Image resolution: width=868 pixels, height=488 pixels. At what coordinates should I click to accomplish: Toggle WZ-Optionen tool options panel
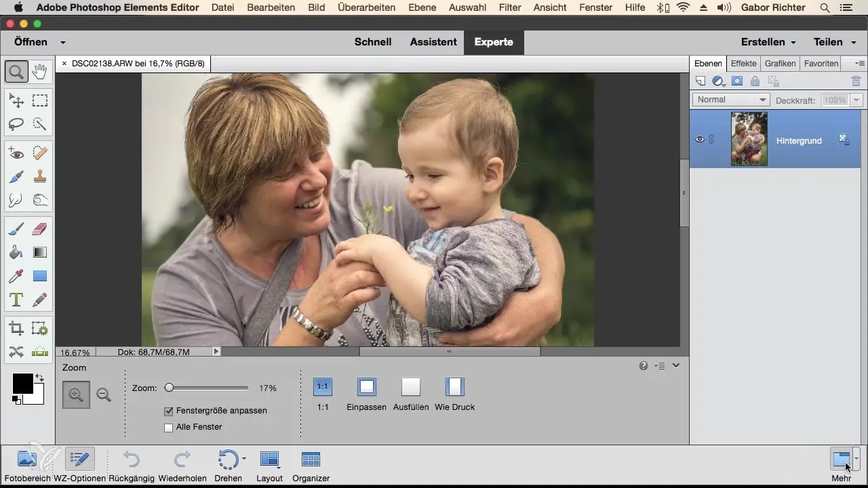pyautogui.click(x=79, y=466)
